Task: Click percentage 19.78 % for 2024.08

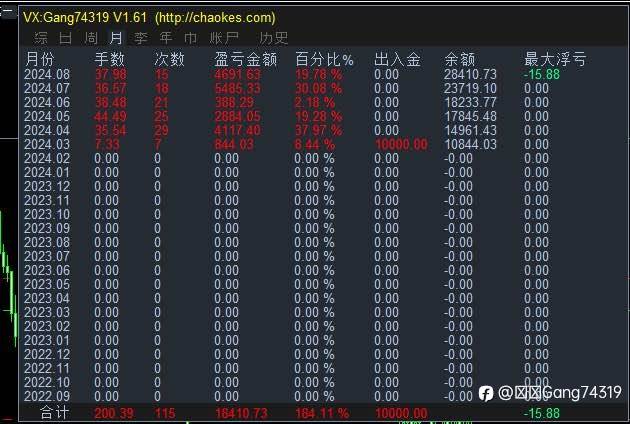Action: click(x=319, y=74)
